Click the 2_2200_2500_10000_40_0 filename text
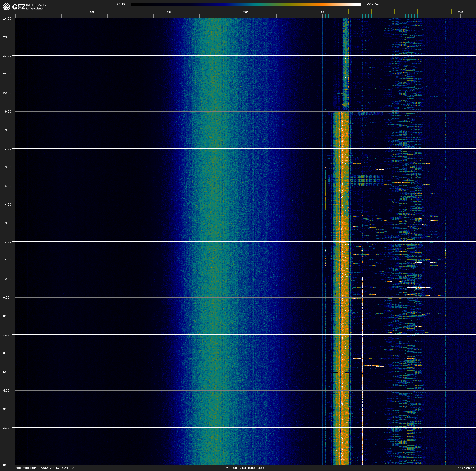476x471 pixels. pos(246,468)
